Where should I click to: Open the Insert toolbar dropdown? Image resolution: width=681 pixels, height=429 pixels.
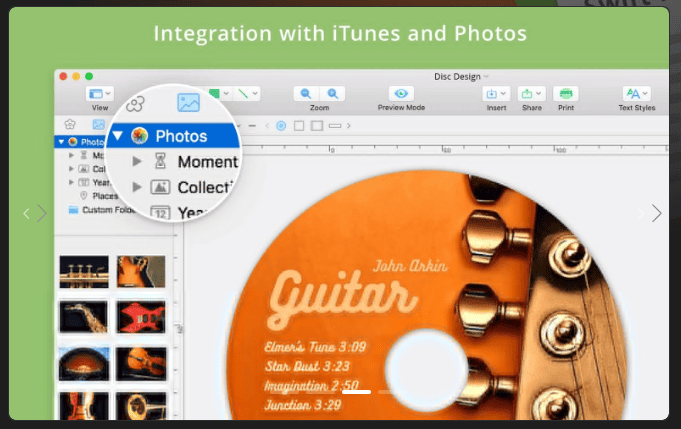pos(496,94)
